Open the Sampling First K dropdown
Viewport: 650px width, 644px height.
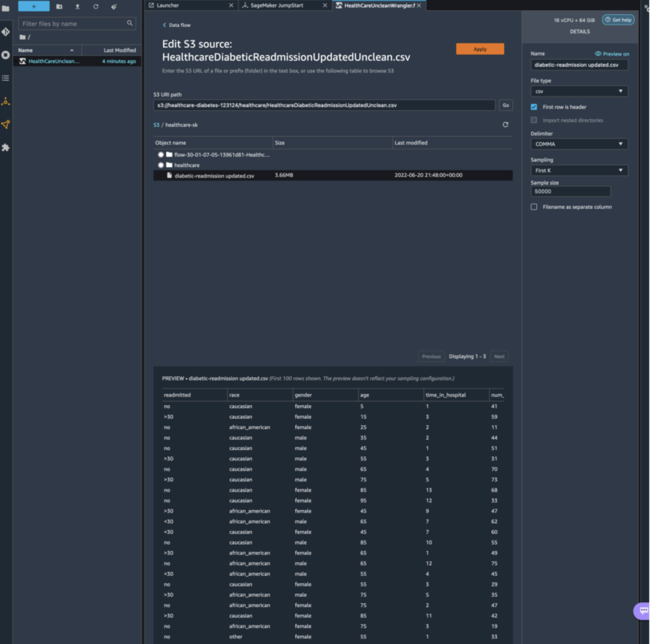(x=579, y=171)
